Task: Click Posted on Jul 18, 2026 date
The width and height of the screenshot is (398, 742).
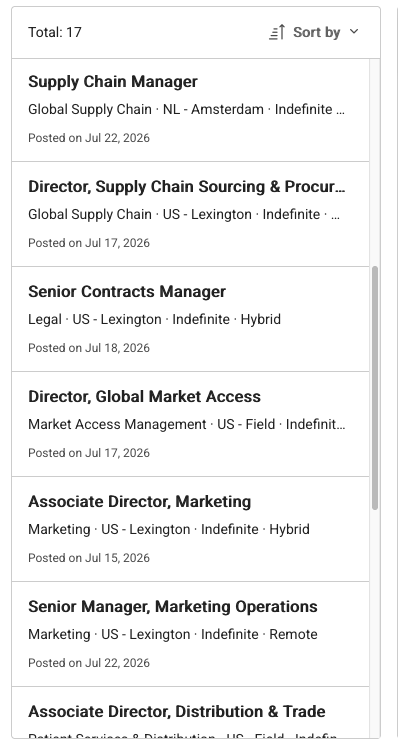Action: click(x=89, y=348)
